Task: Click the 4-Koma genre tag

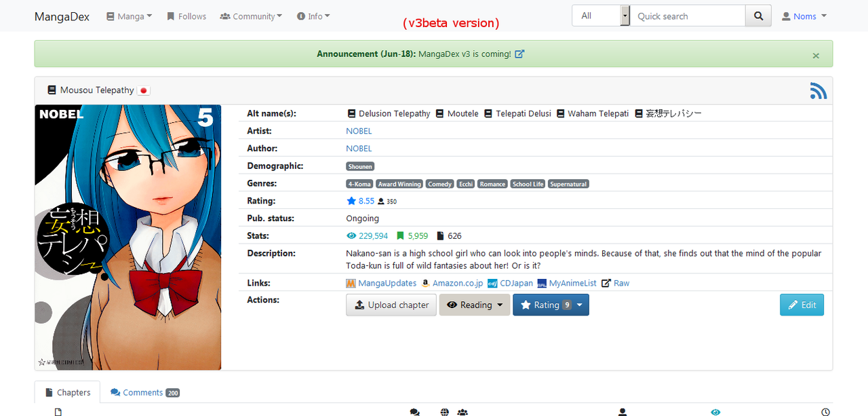Action: point(359,184)
